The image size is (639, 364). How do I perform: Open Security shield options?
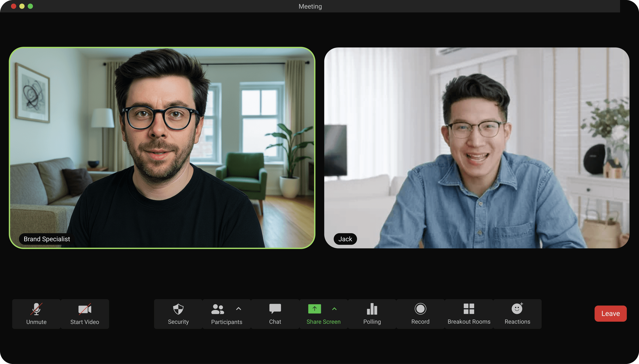(x=178, y=314)
